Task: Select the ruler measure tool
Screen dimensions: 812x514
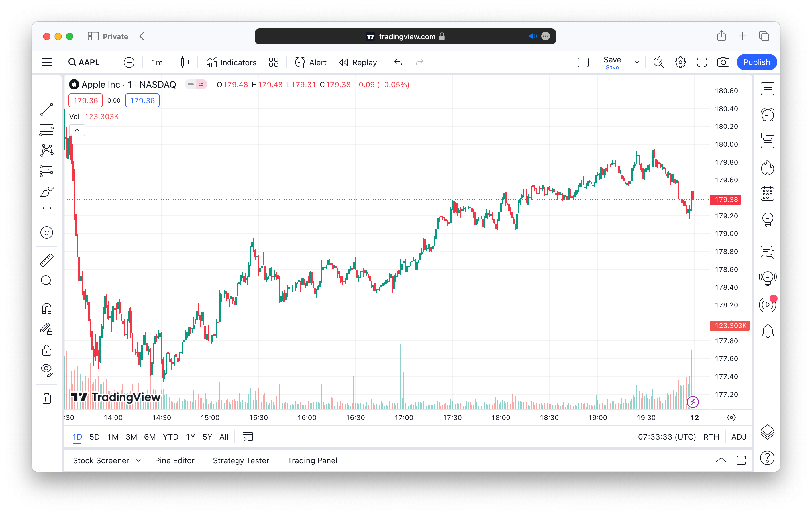Action: pos(46,260)
